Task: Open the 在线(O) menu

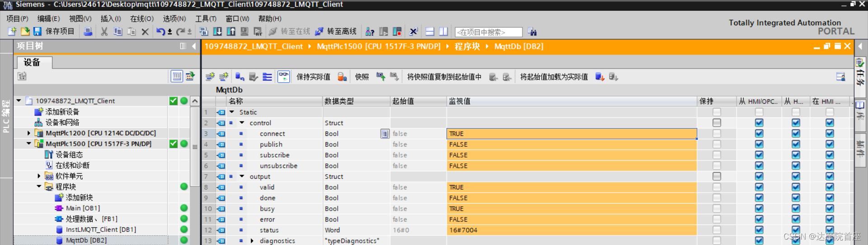Action: [142, 18]
